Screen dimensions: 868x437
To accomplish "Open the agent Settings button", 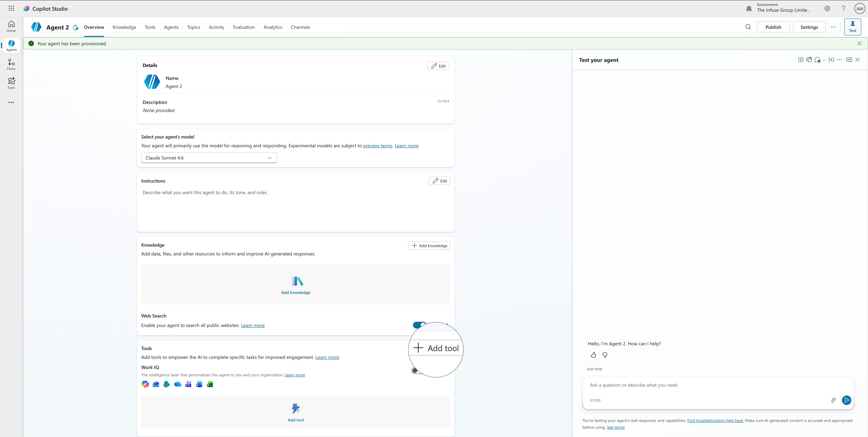I will coord(809,27).
